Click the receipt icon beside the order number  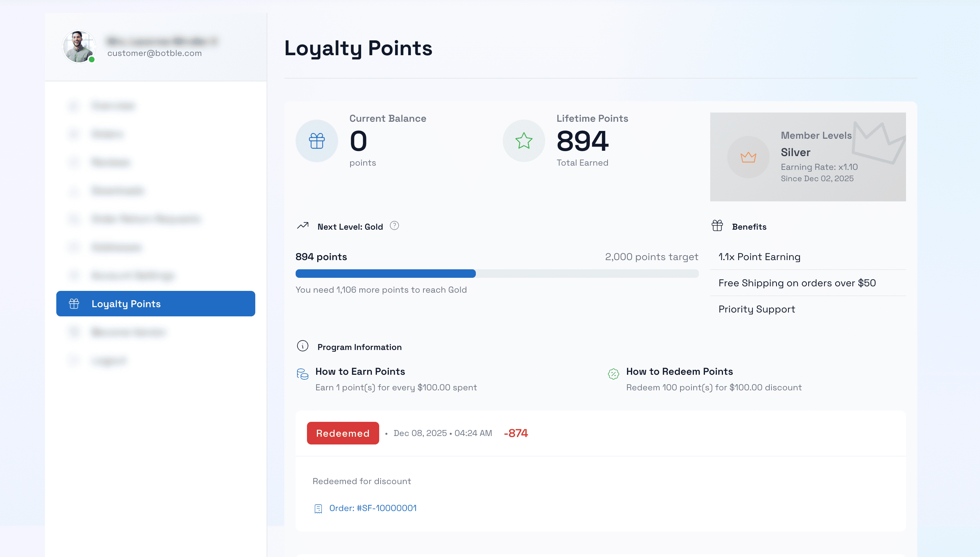click(x=318, y=508)
